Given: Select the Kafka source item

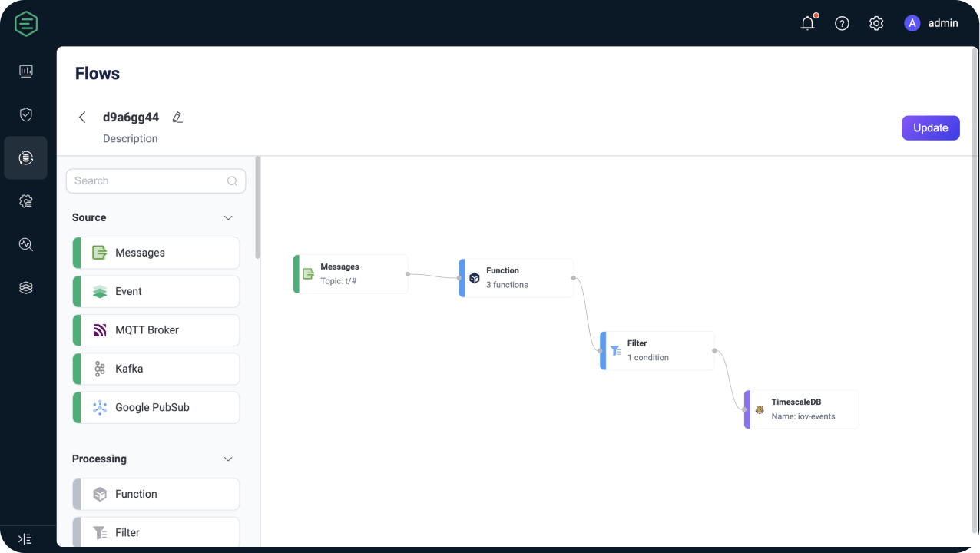Looking at the screenshot, I should pos(157,369).
